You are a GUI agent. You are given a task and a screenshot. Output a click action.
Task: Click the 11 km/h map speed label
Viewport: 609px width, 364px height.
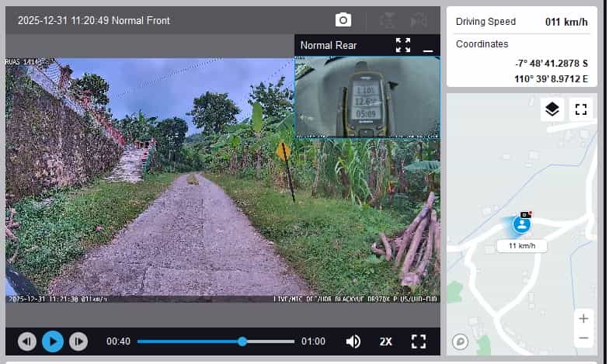pos(521,246)
